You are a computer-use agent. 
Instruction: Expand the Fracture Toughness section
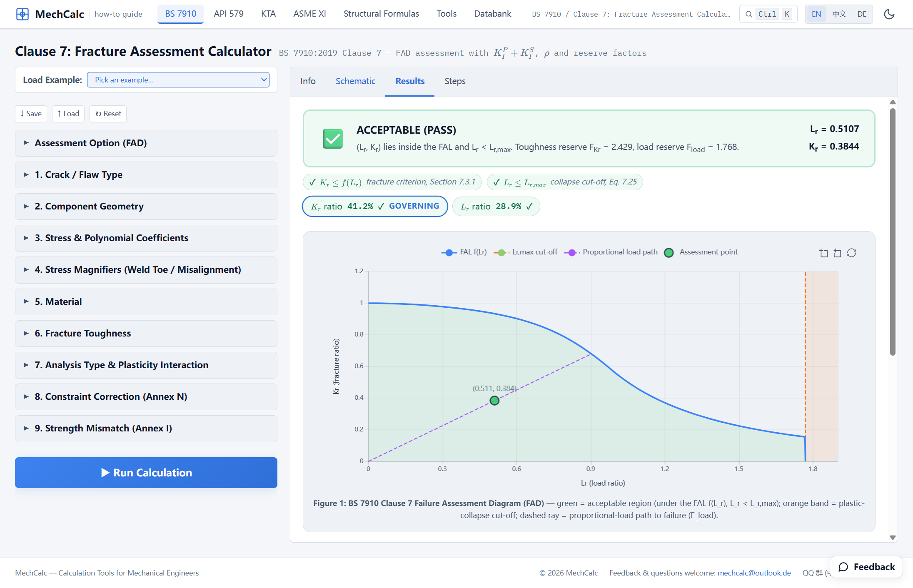146,333
